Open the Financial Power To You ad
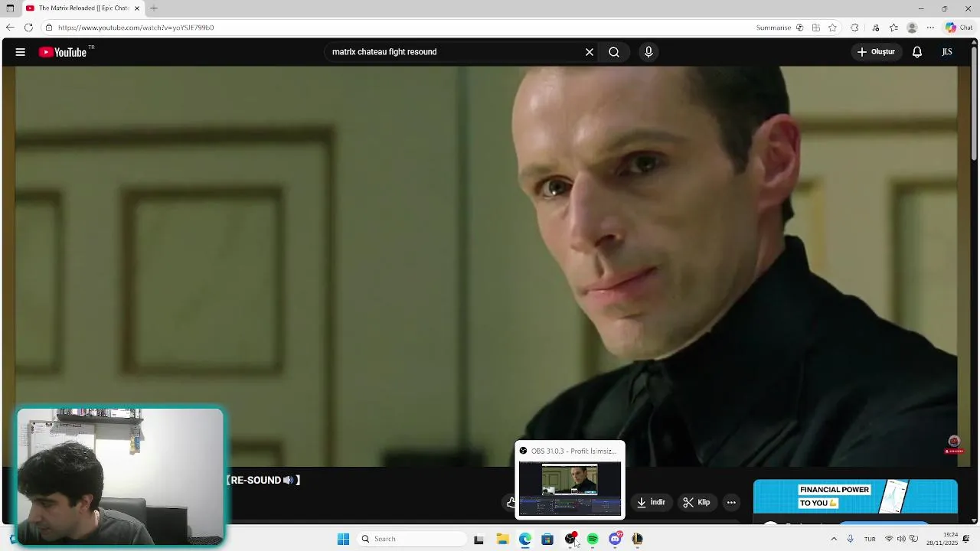 (855, 497)
